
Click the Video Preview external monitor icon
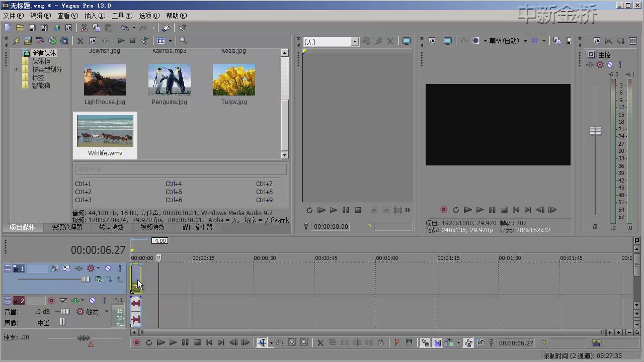(447, 41)
